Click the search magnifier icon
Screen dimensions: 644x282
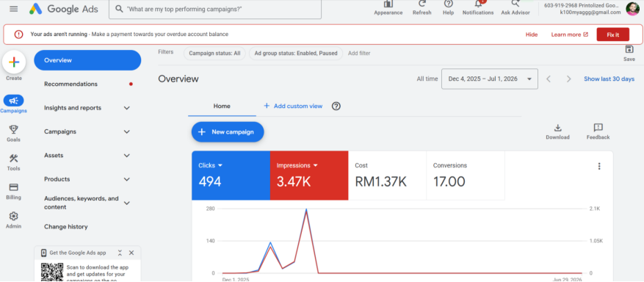tap(119, 9)
